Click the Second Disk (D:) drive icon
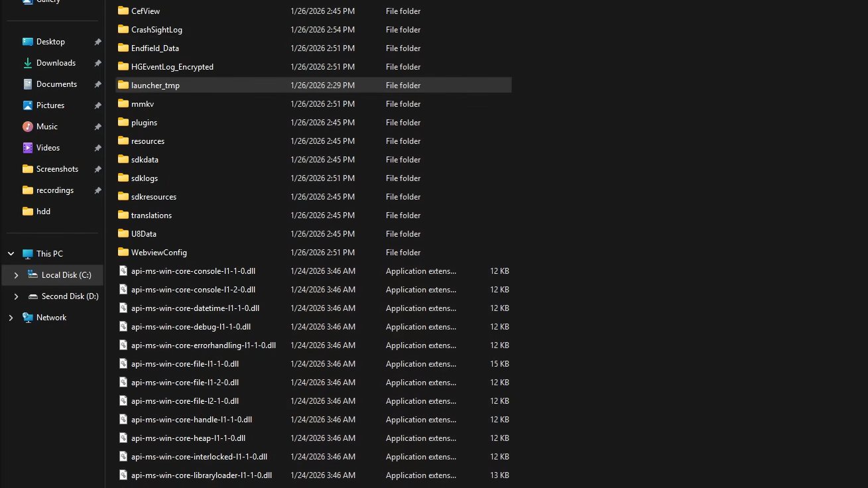868x488 pixels. [33, 296]
